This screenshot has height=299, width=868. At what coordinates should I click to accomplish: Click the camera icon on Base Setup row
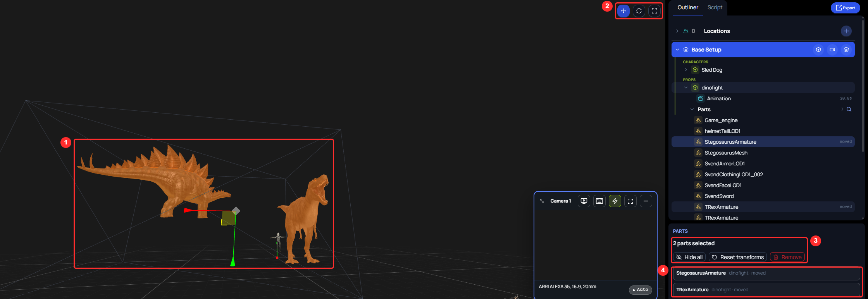[x=832, y=50]
